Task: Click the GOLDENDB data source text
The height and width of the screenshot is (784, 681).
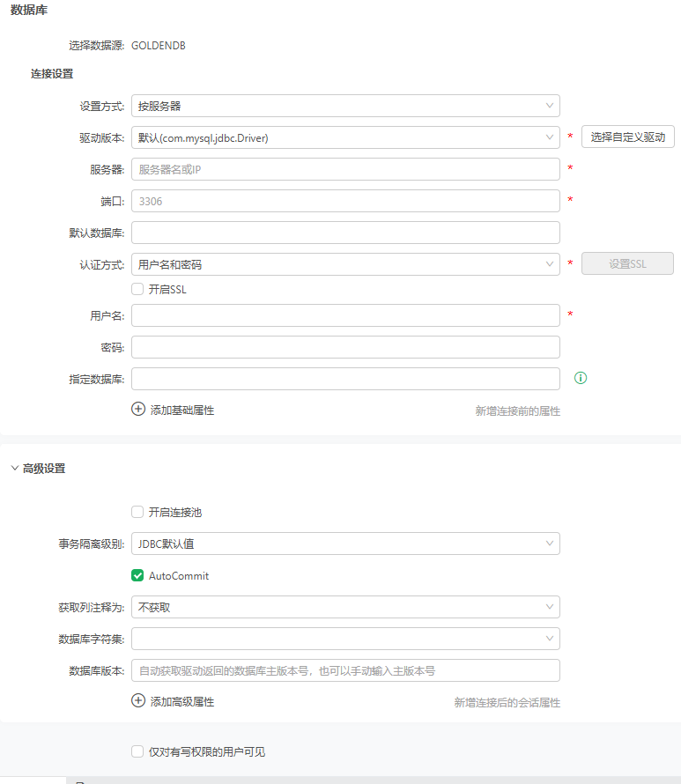Action: pyautogui.click(x=158, y=46)
